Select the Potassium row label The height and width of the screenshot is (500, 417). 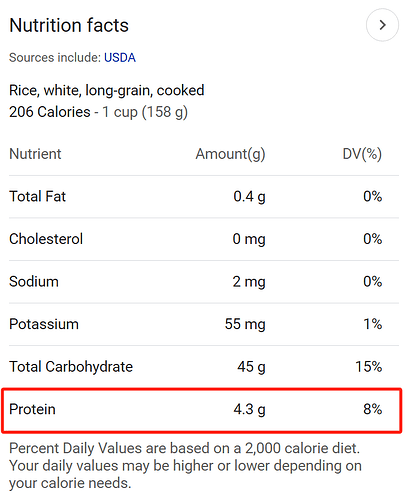(44, 324)
